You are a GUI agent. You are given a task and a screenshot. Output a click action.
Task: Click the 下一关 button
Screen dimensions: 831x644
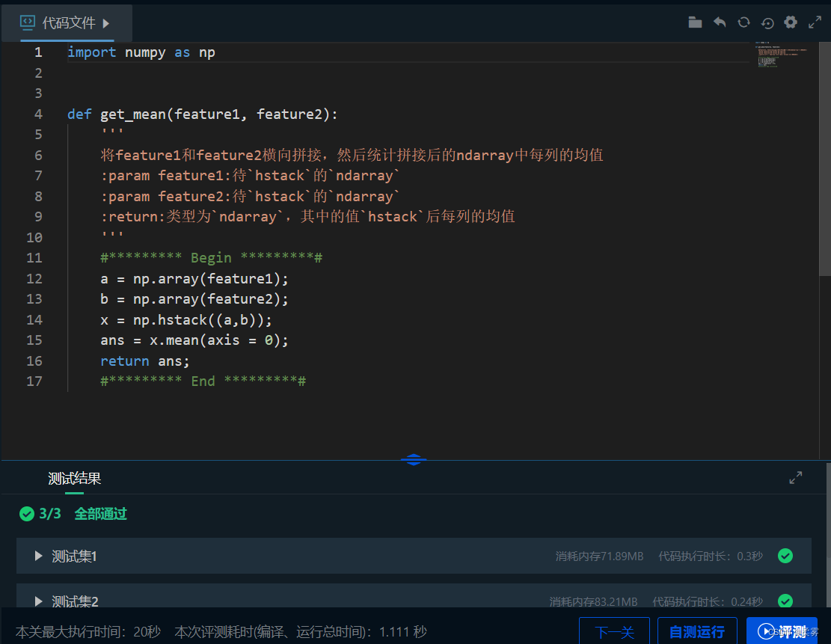tap(615, 632)
